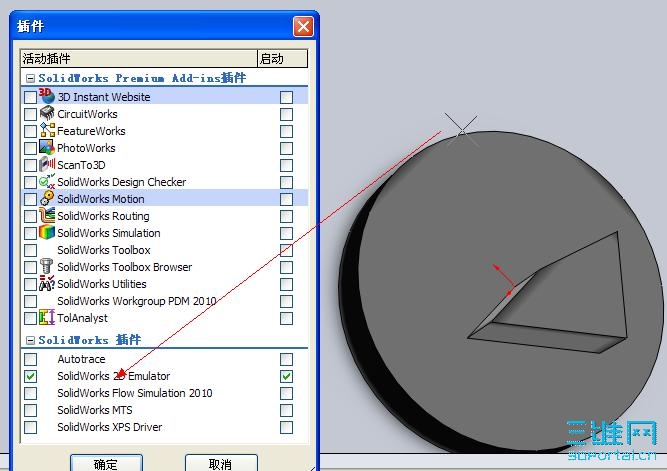This screenshot has height=471, width=667.
Task: Select the SolidWorks XPS Driver text
Action: coord(110,427)
